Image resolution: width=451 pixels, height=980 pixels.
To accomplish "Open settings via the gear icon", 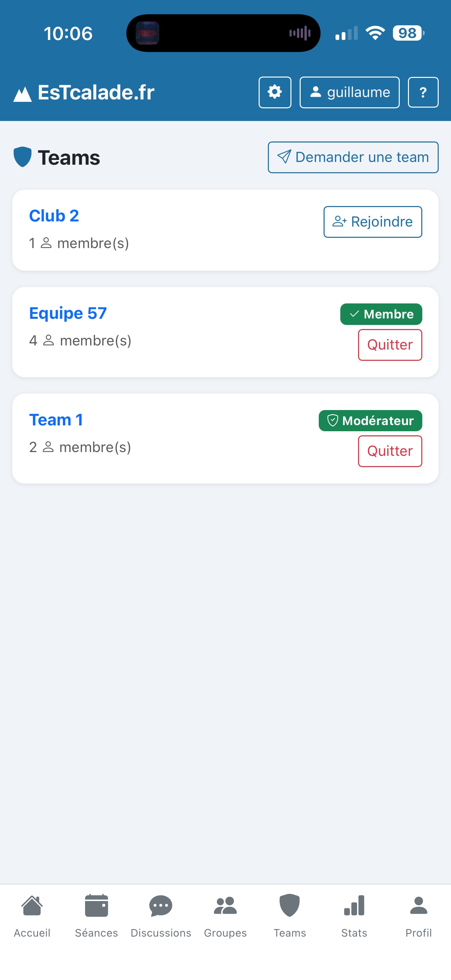I will click(275, 93).
